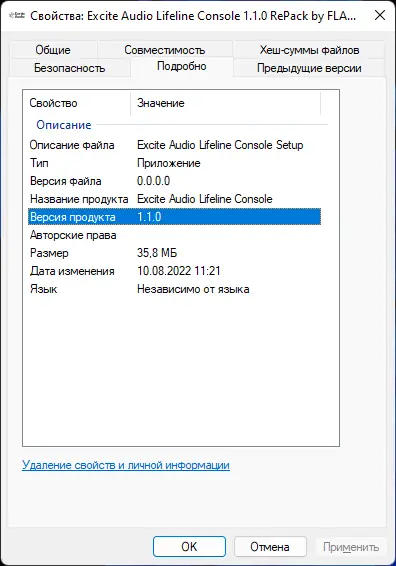Image resolution: width=396 pixels, height=566 pixels.
Task: Select the Тип property row
Action: coord(174,163)
